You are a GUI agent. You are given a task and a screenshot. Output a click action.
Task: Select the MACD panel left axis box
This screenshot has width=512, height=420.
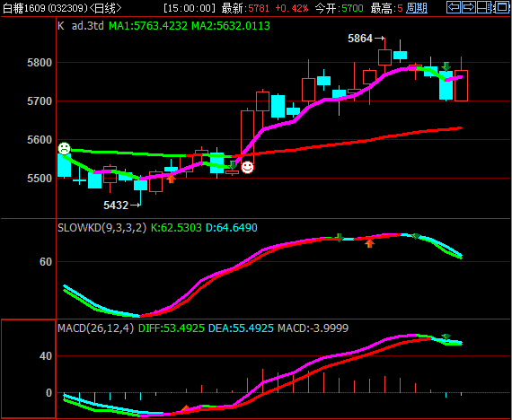point(29,369)
